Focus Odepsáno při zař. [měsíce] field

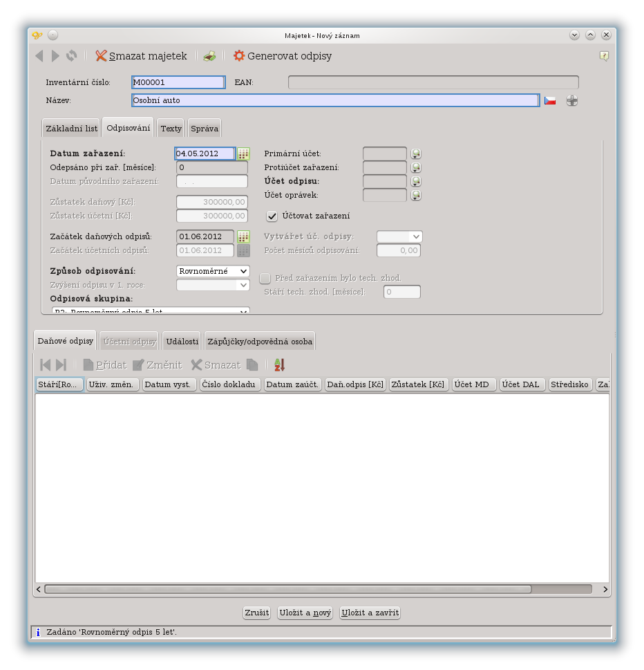click(x=212, y=167)
